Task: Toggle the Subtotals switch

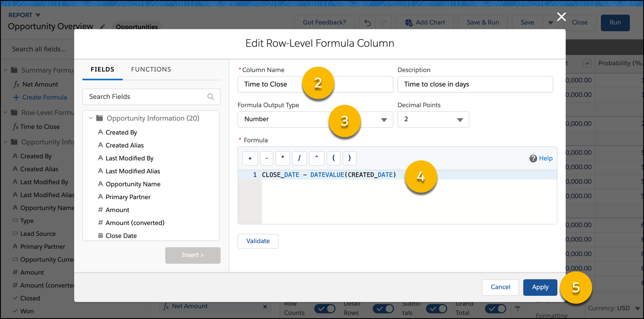Action: 437,309
